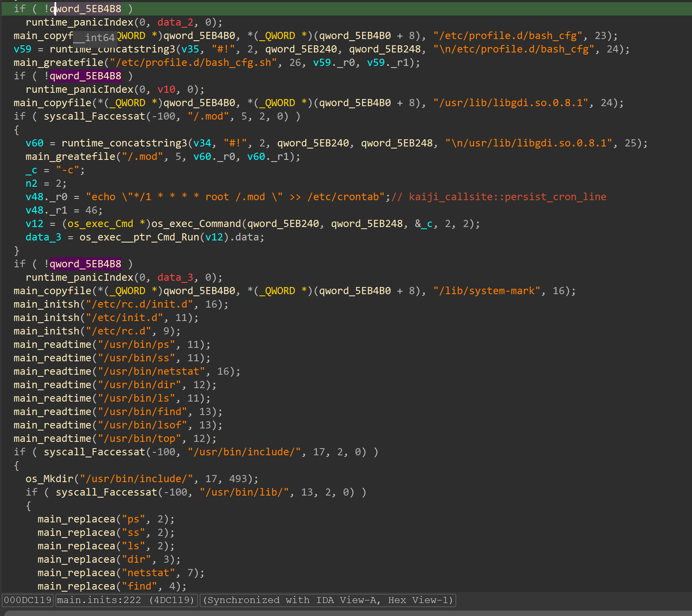
Task: Click the 000DC119 address in status bar
Action: coord(27,600)
